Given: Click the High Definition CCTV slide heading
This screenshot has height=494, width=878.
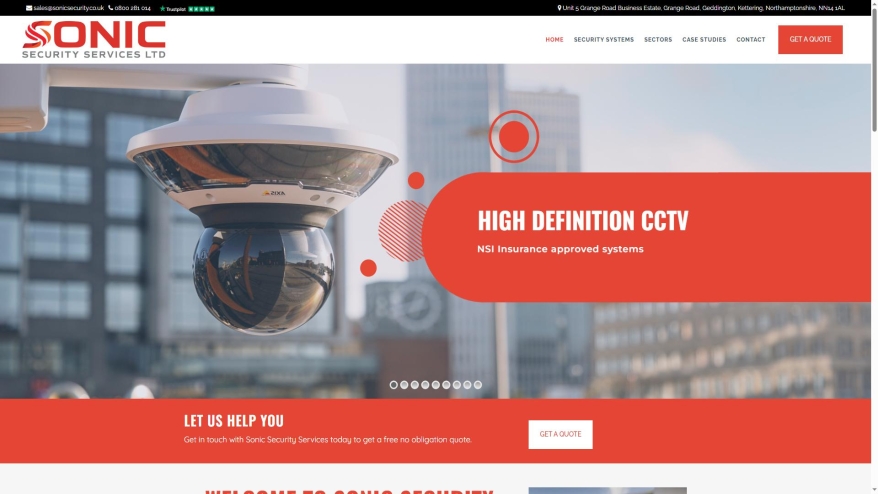Looking at the screenshot, I should point(583,221).
